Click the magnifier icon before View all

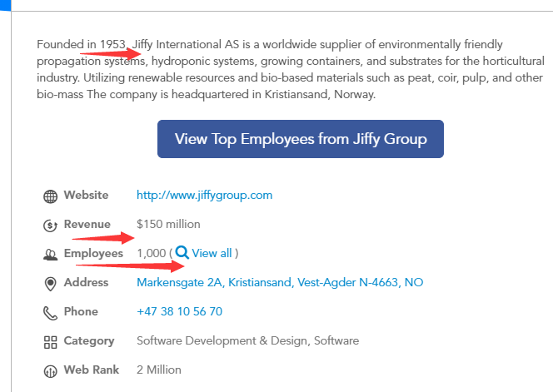tap(182, 252)
